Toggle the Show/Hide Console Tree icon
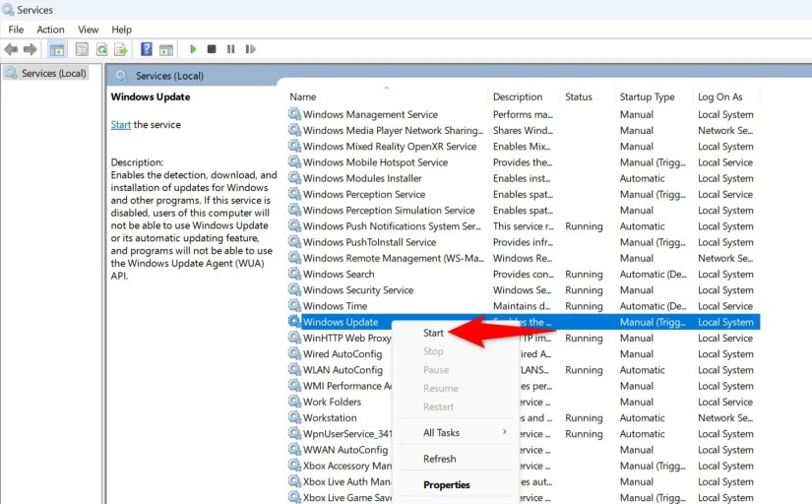This screenshot has height=504, width=812. [x=57, y=49]
